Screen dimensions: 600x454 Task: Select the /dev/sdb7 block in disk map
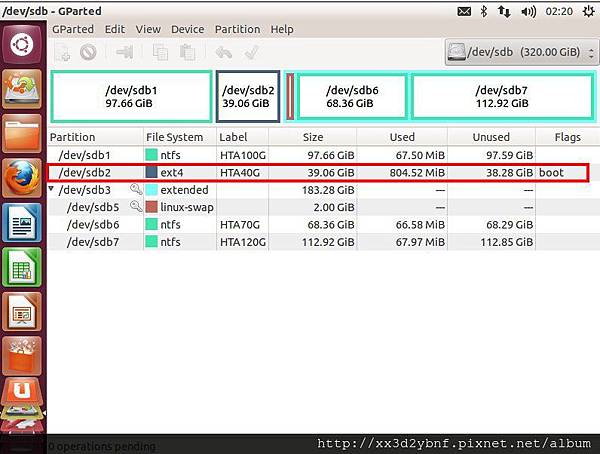[502, 96]
